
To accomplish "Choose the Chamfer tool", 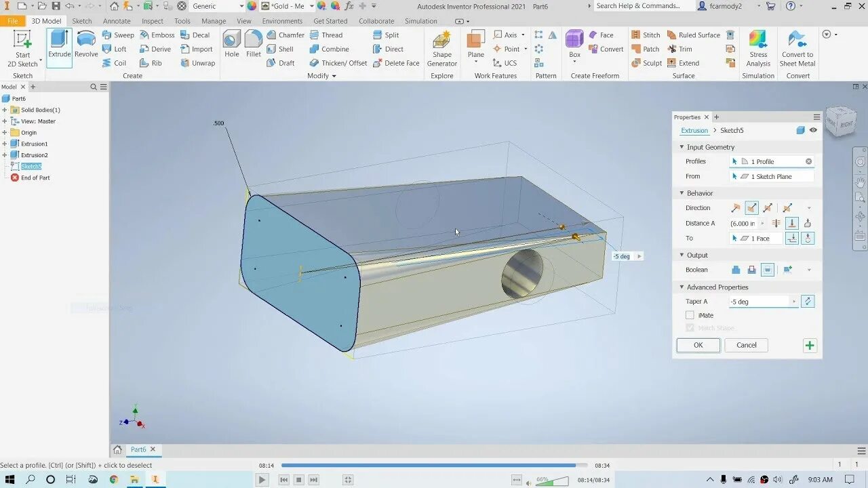I will point(285,35).
